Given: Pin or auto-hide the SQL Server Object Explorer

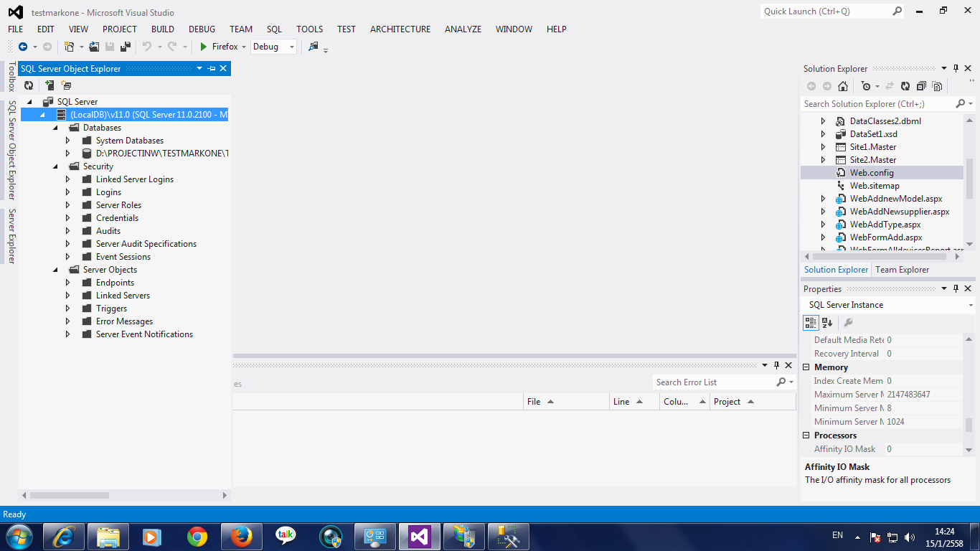Looking at the screenshot, I should pos(212,69).
